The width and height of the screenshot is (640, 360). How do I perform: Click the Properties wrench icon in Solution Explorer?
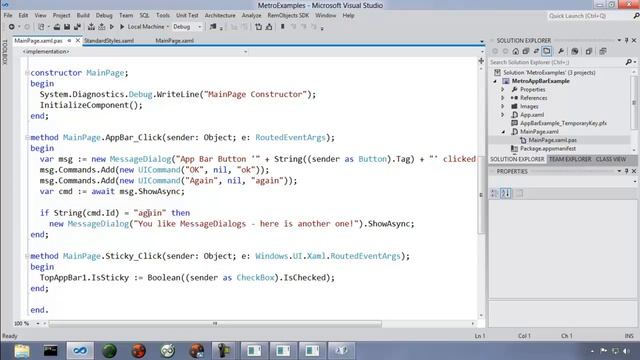[561, 51]
